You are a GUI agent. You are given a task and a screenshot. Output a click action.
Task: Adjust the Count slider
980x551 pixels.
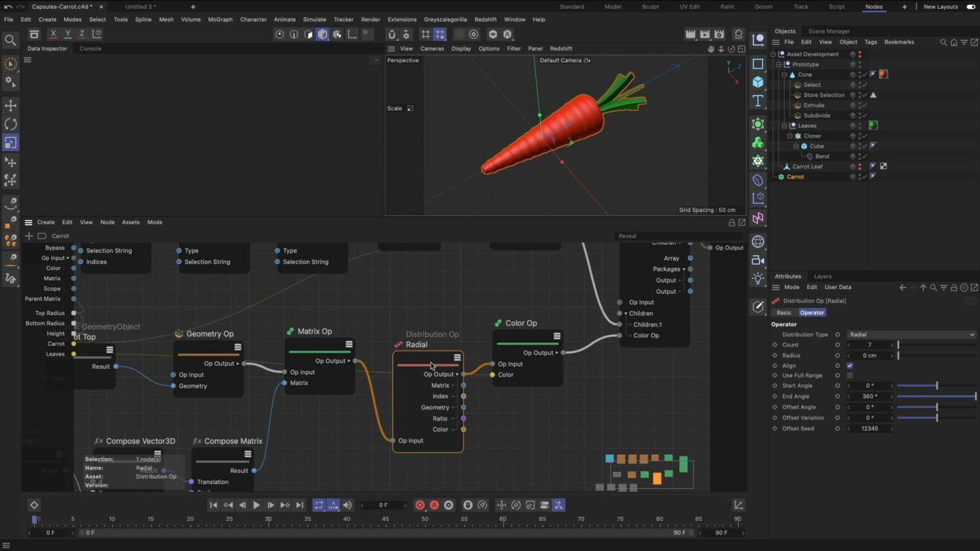point(936,345)
